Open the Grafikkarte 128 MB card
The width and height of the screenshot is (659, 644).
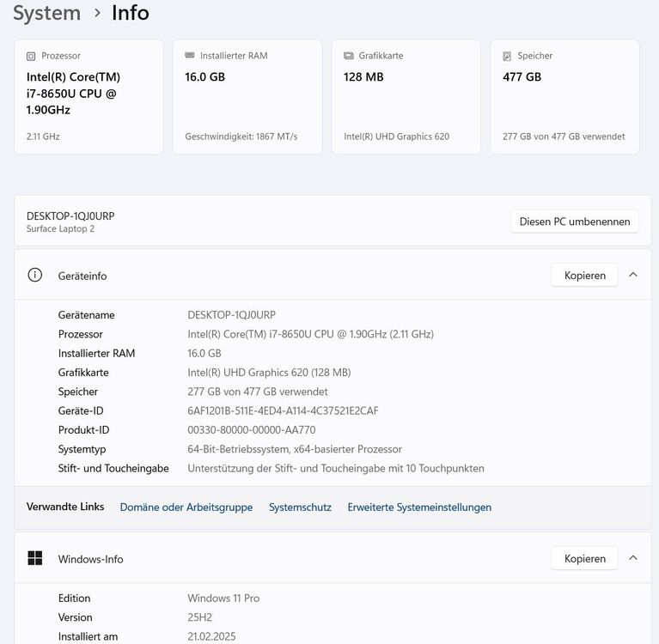(x=406, y=97)
